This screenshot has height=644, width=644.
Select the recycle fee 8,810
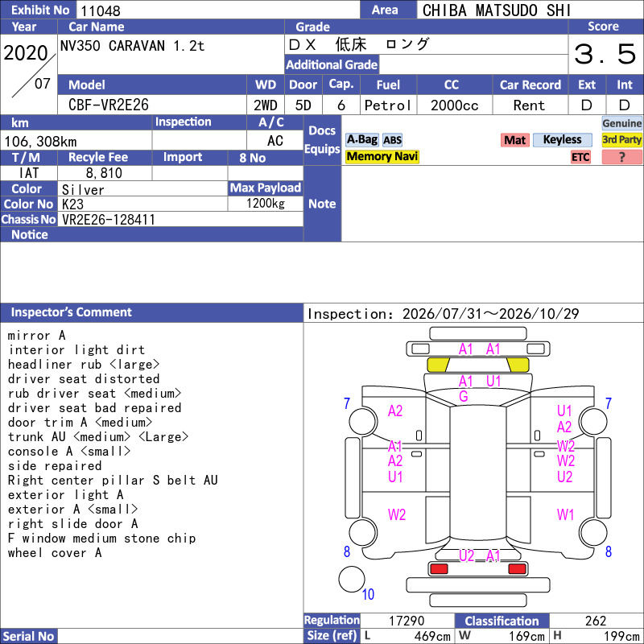104,173
